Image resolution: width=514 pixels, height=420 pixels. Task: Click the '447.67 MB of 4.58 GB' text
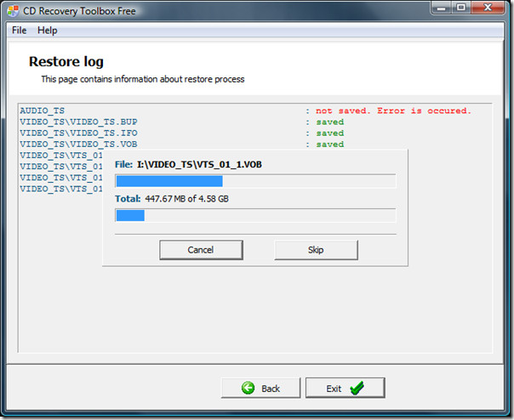tap(187, 199)
